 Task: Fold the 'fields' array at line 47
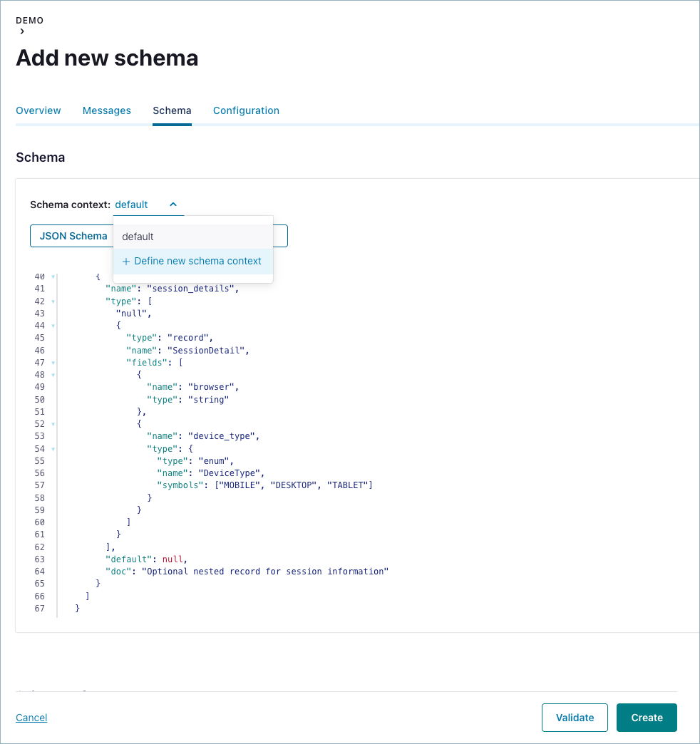pyautogui.click(x=53, y=363)
